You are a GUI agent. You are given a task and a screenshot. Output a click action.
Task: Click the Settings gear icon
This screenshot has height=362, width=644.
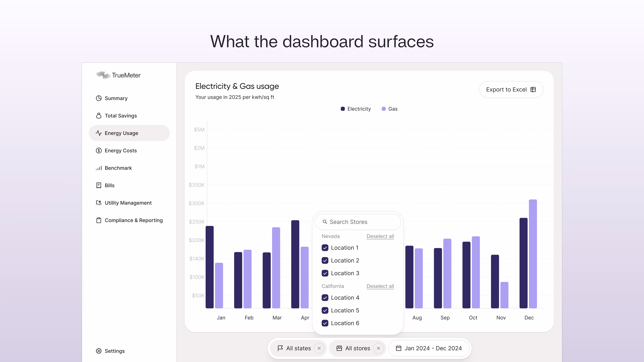coord(99,351)
